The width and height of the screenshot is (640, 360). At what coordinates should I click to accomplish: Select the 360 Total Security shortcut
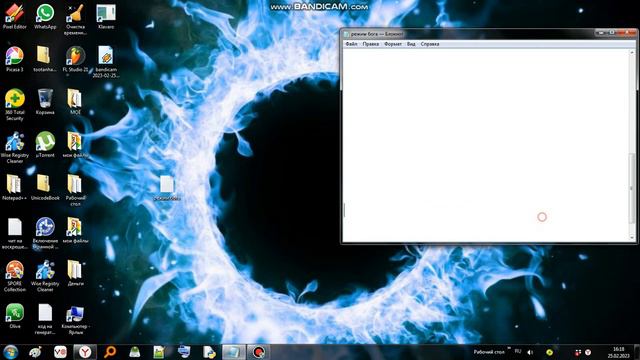[15, 105]
